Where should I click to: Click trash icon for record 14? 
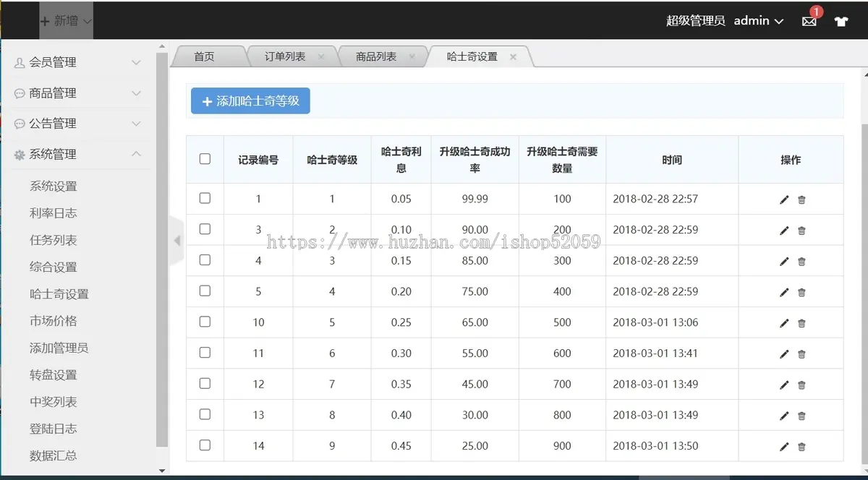point(801,447)
